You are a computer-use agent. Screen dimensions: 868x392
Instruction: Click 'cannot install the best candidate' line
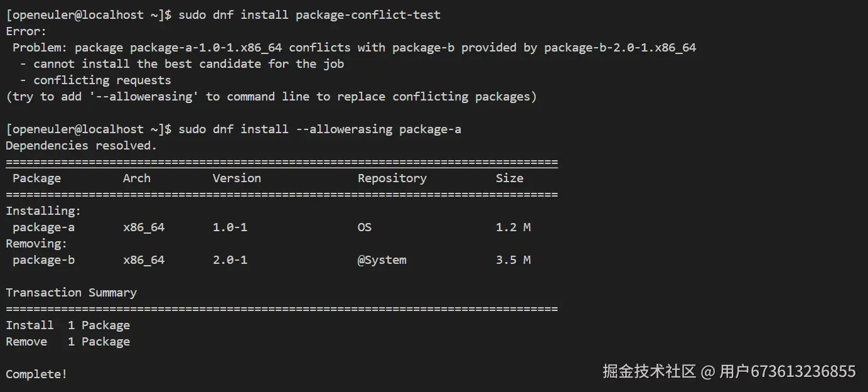188,63
